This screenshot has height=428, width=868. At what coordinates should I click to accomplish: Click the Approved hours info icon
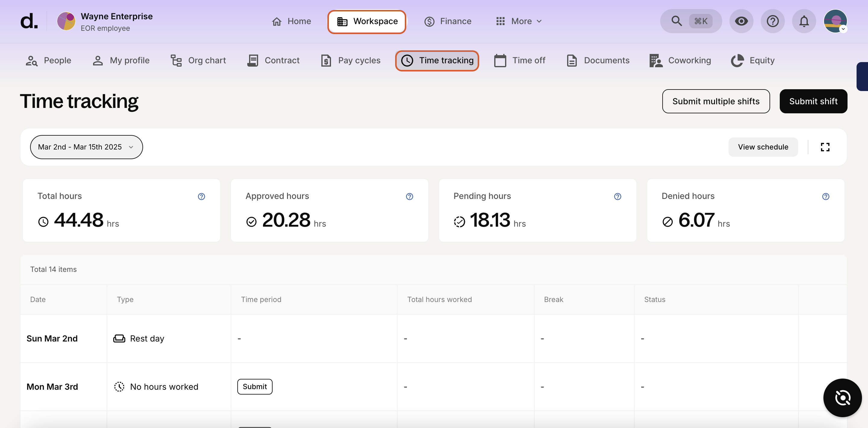pos(409,196)
